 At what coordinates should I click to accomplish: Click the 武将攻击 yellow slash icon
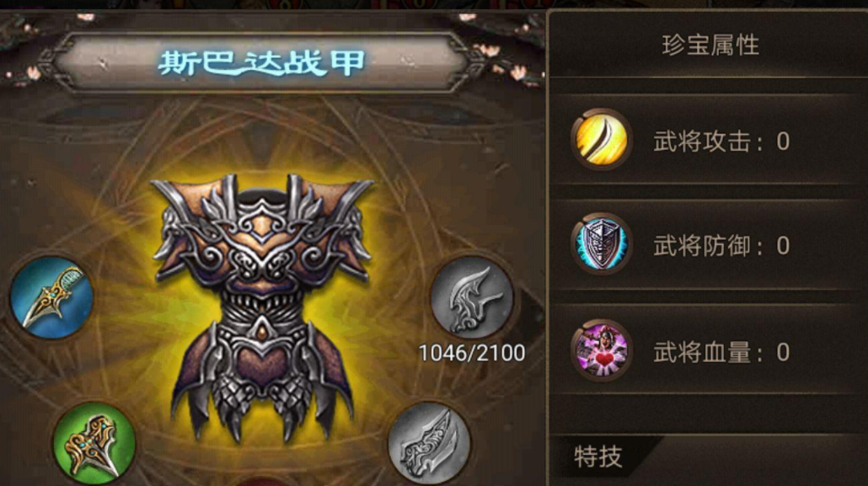[x=601, y=139]
